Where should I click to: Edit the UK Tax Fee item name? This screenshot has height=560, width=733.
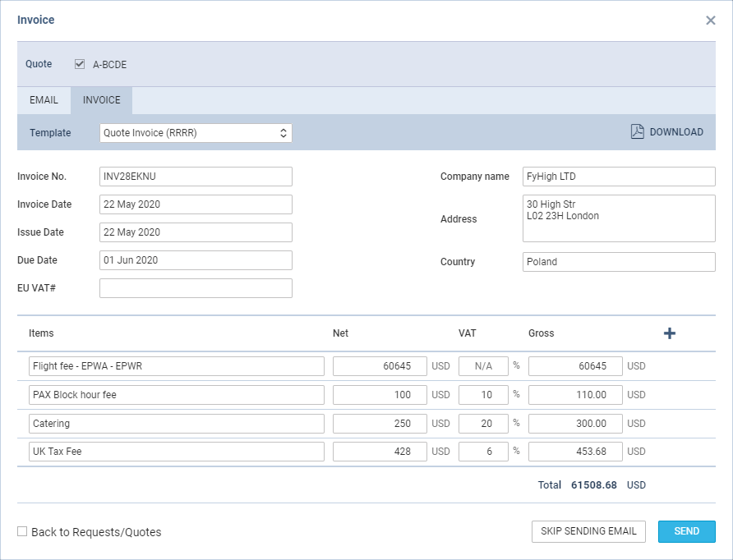[176, 452]
